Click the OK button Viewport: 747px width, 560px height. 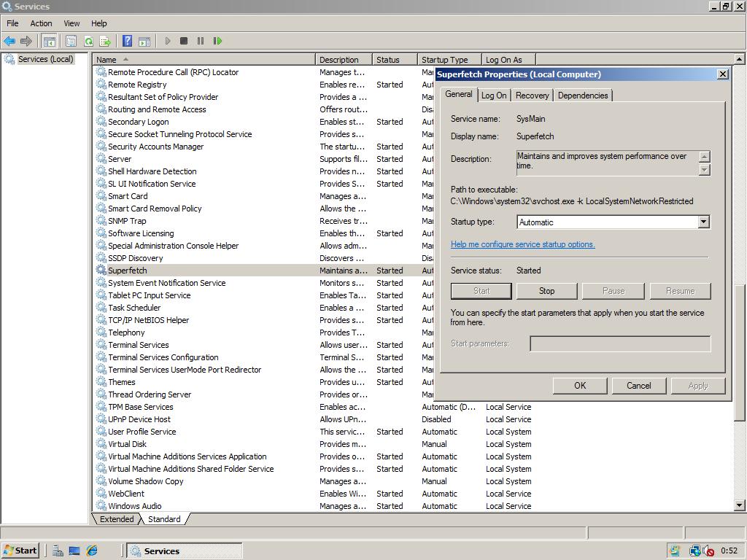tap(580, 386)
